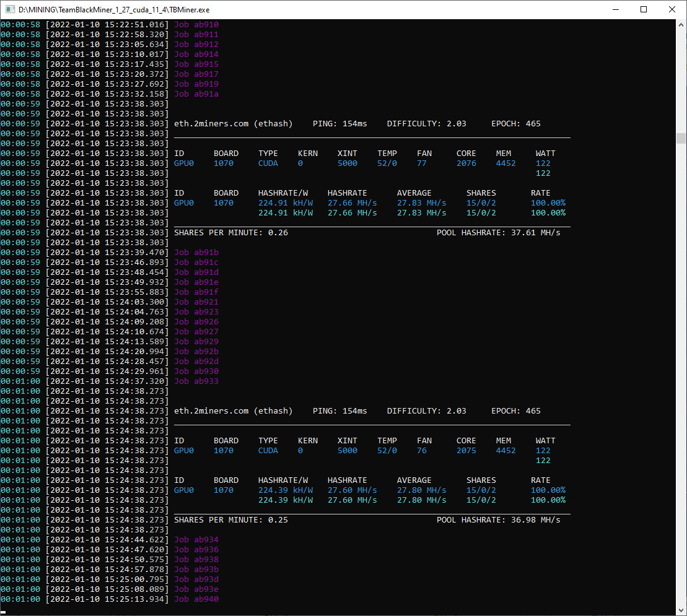Click the fan value 77

(x=421, y=163)
